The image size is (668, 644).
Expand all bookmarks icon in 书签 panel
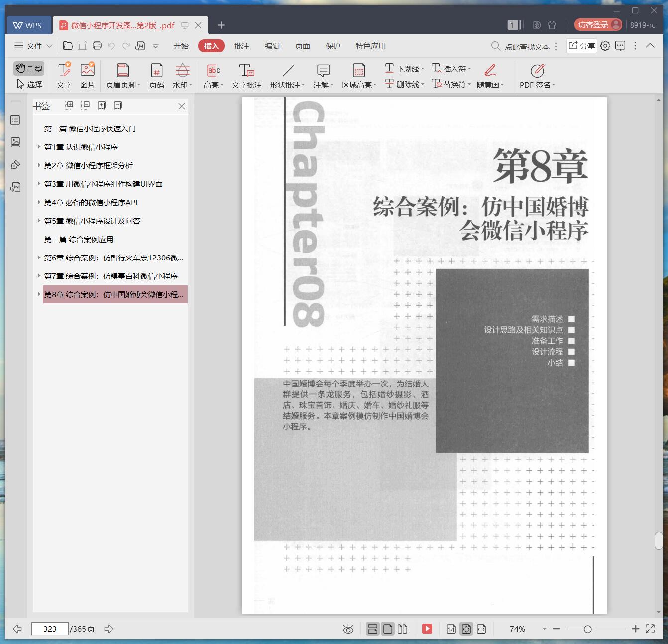[x=69, y=105]
